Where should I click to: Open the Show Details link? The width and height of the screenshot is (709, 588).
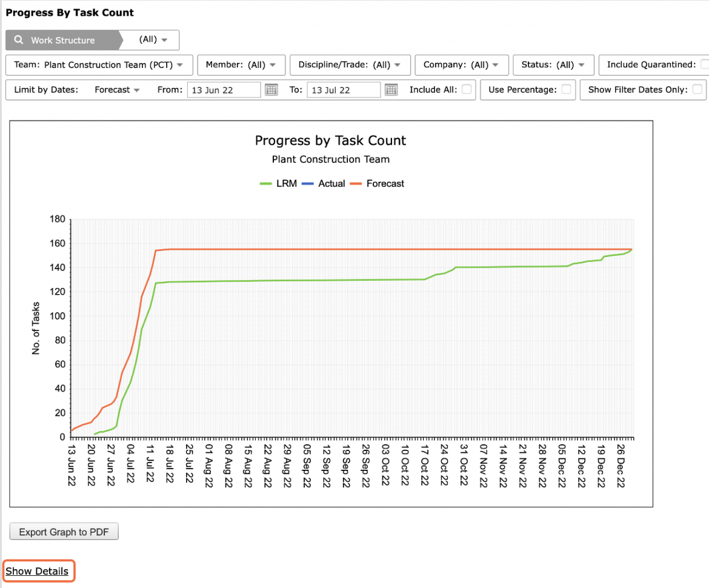tap(37, 571)
